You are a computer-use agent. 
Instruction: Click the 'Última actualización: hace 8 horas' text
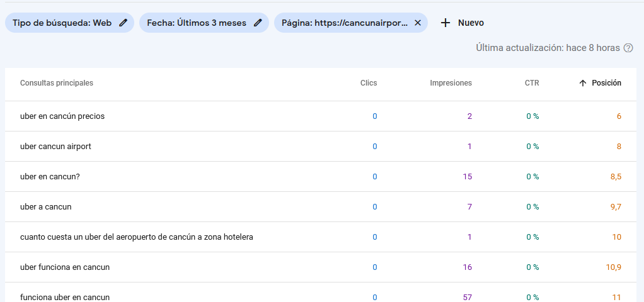[548, 48]
